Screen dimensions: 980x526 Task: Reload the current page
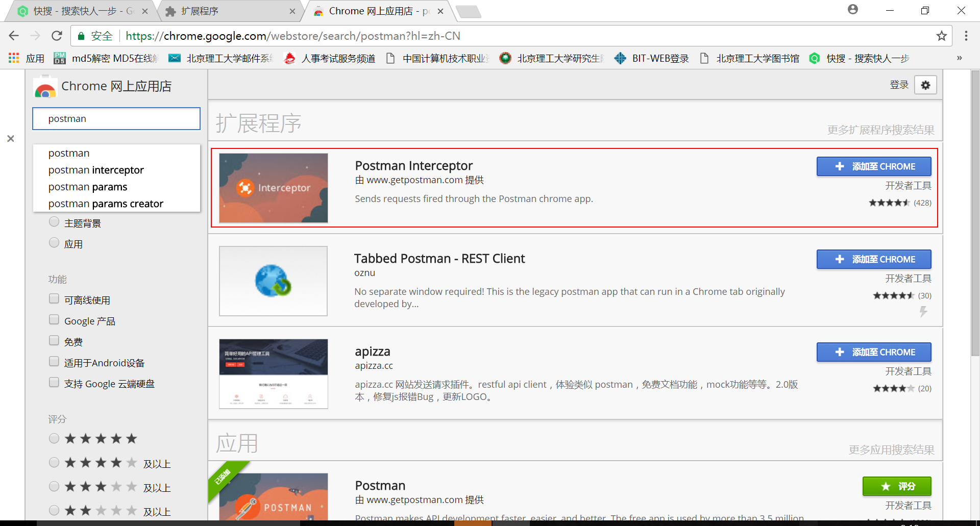point(57,36)
